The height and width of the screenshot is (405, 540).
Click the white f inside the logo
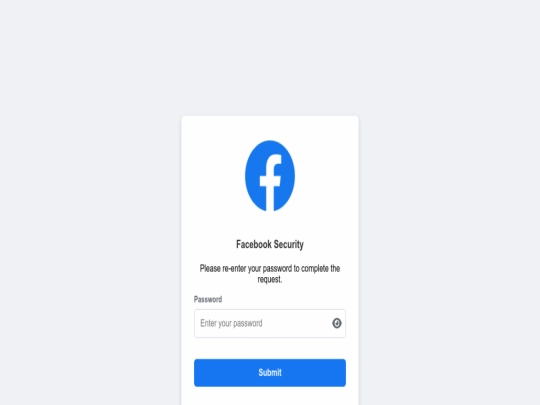point(271,183)
